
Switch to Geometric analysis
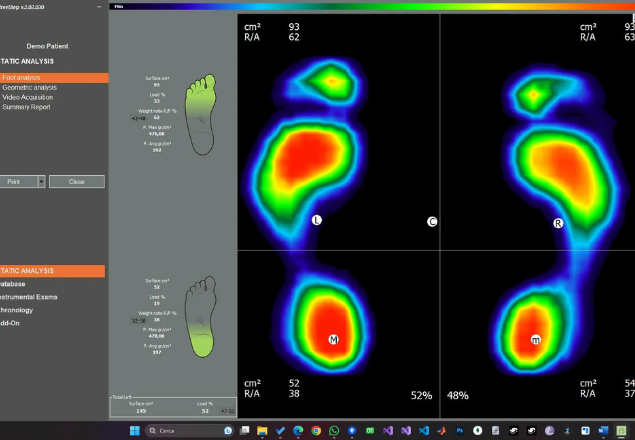[30, 87]
